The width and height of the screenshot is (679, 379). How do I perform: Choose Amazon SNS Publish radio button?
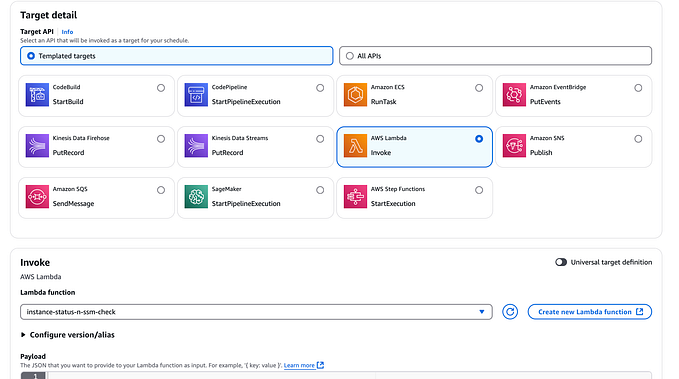coord(638,139)
